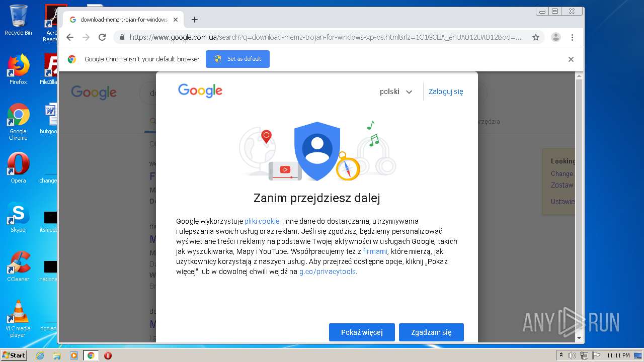This screenshot has height=362, width=644.
Task: Open the firmami link
Action: click(x=375, y=251)
